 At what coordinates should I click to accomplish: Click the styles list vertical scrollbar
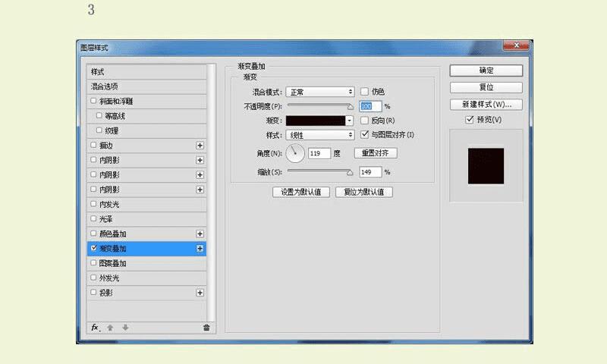212,193
